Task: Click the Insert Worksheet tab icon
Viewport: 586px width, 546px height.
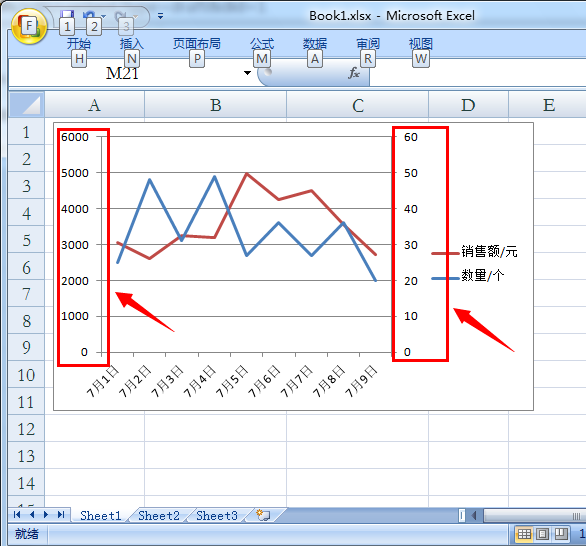Action: click(x=263, y=515)
